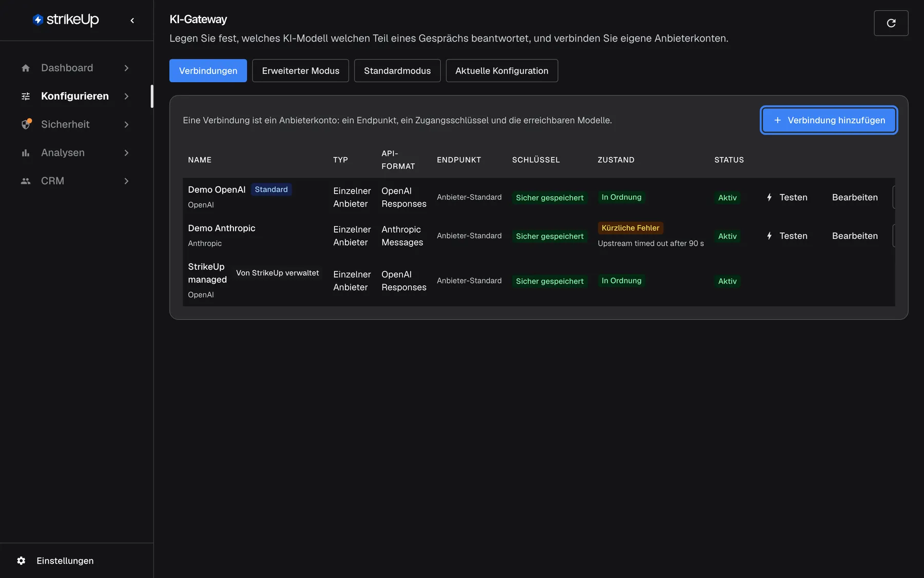The image size is (924, 578).
Task: Click the bolt icon in Demo OpenAI row
Action: pyautogui.click(x=769, y=197)
